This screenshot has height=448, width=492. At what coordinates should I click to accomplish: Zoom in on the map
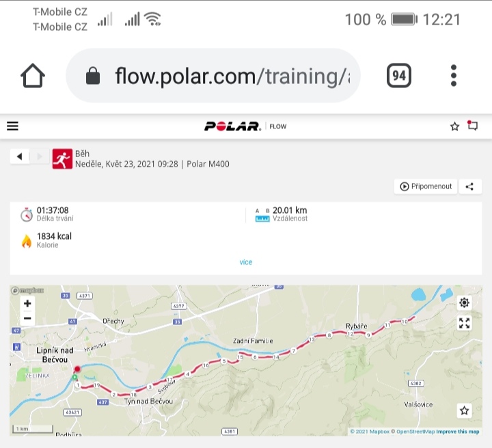27,303
